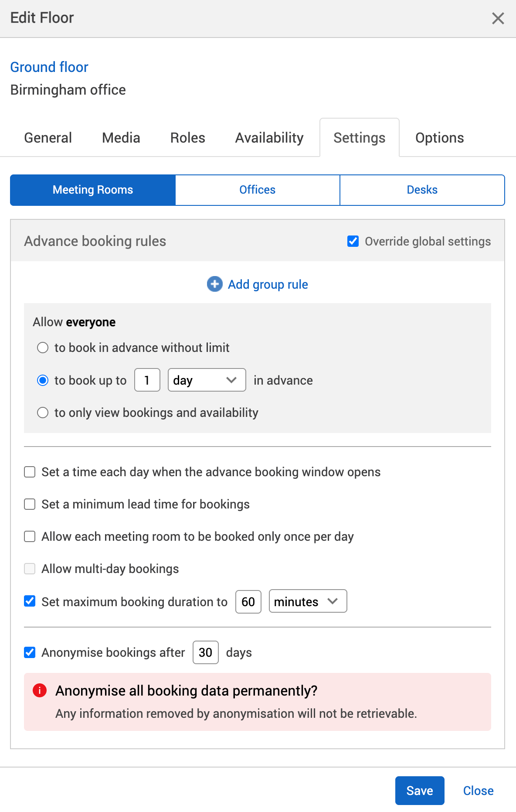Enable minimum lead time for bookings
Viewport: 516px width, 812px height.
(30, 504)
